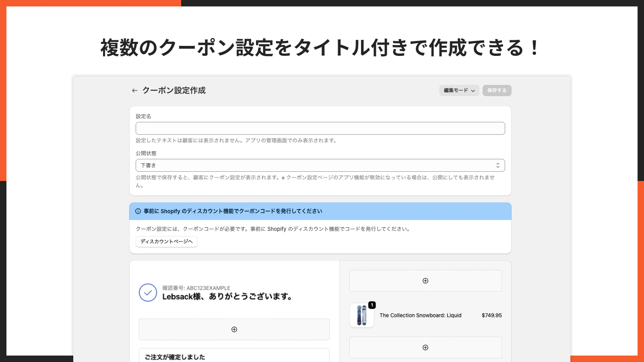644x362 pixels.
Task: Add block below the Lebsack様 thank-you message
Action: (234, 329)
